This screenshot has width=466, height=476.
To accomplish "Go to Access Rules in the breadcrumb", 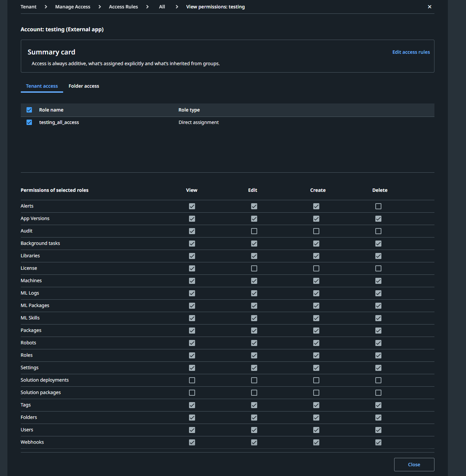I will 123,6.
